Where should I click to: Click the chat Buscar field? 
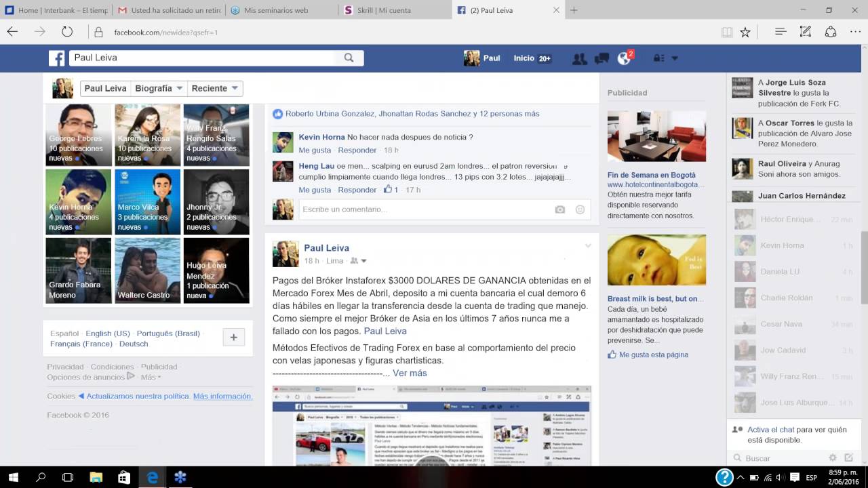pos(780,458)
